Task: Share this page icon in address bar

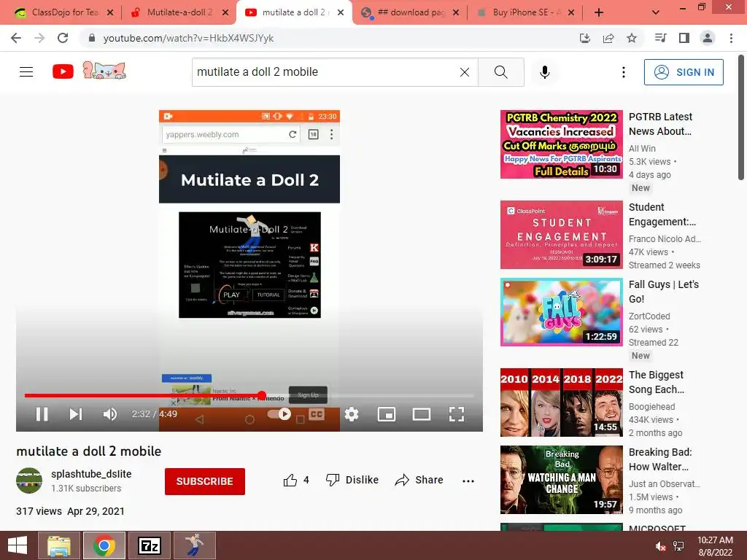Action: coord(608,38)
